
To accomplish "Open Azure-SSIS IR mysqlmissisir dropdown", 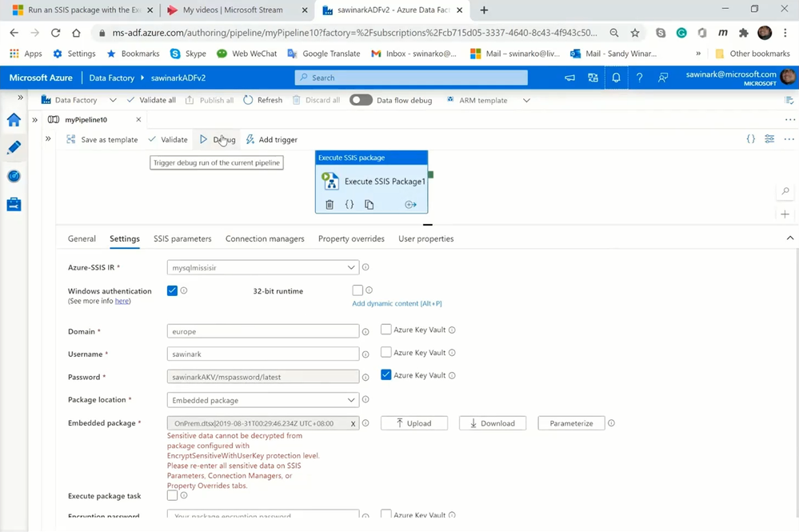I will pos(263,267).
